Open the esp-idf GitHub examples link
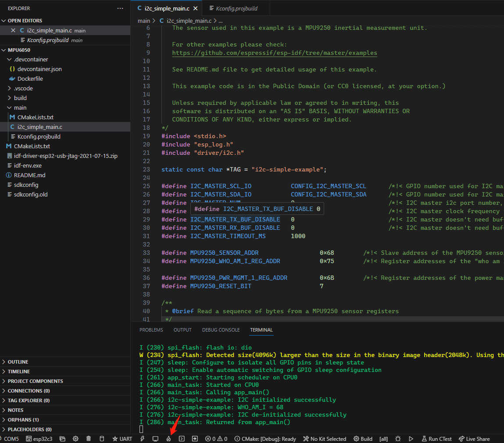504x443 pixels. (x=274, y=53)
